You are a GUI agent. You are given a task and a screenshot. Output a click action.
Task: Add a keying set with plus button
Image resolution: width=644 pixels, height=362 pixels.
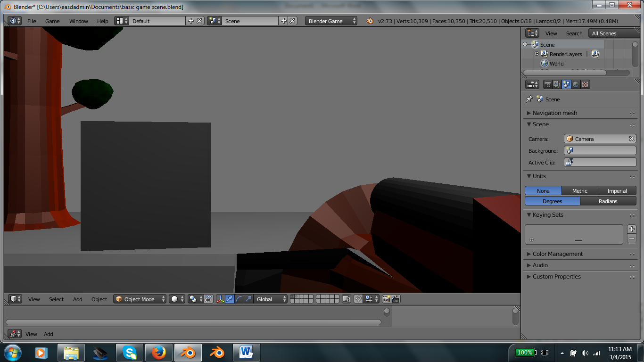point(632,229)
